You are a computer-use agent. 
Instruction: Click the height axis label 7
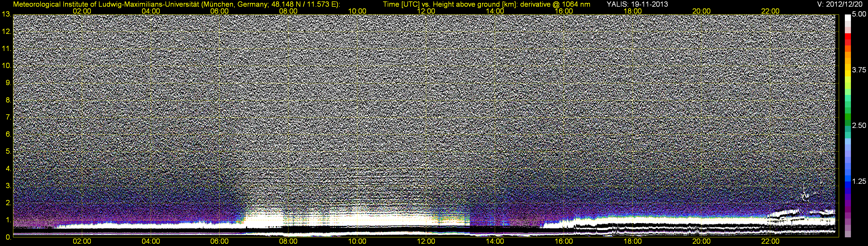(8, 117)
